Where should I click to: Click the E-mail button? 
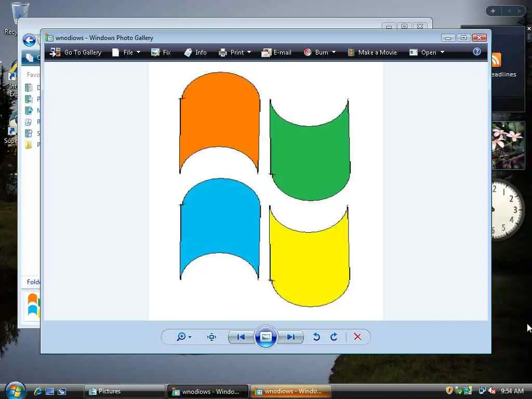pyautogui.click(x=276, y=52)
